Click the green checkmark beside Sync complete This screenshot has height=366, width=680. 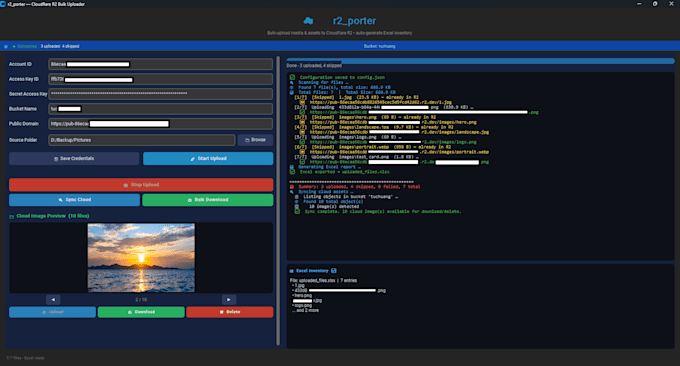pos(297,212)
